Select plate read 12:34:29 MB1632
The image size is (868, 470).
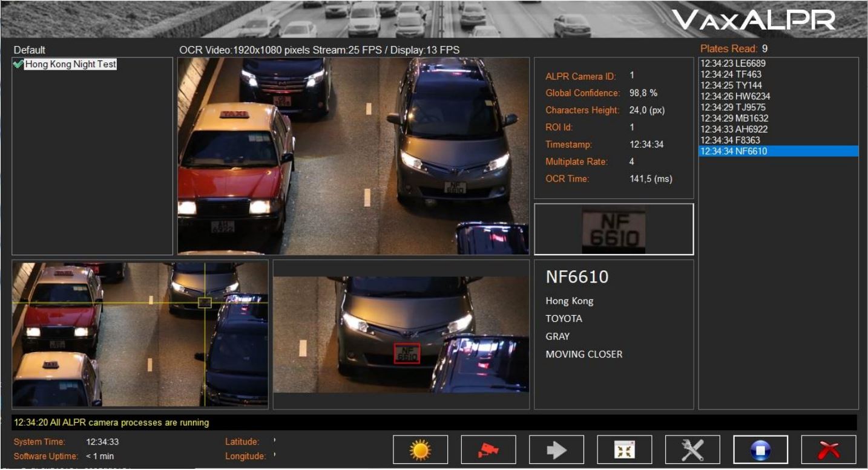(734, 118)
